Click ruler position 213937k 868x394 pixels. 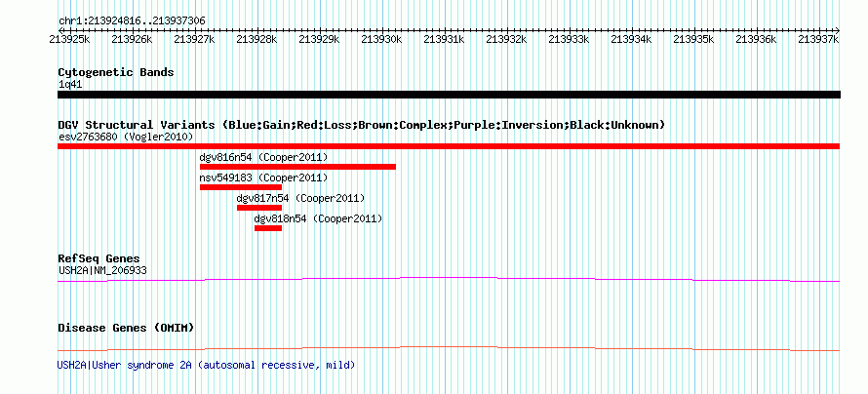[x=818, y=39]
